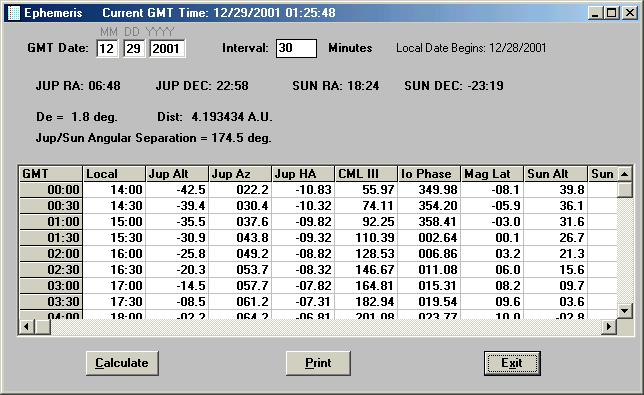Click the Ephemeris title bar icon

point(14,13)
